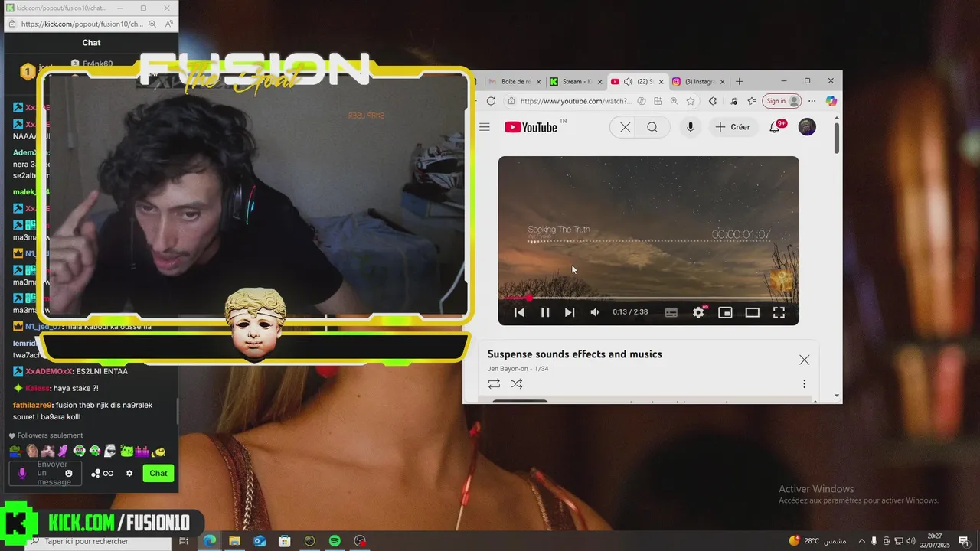The width and height of the screenshot is (980, 551).
Task: Open favorites list icon in Edge toolbar
Action: pyautogui.click(x=751, y=101)
